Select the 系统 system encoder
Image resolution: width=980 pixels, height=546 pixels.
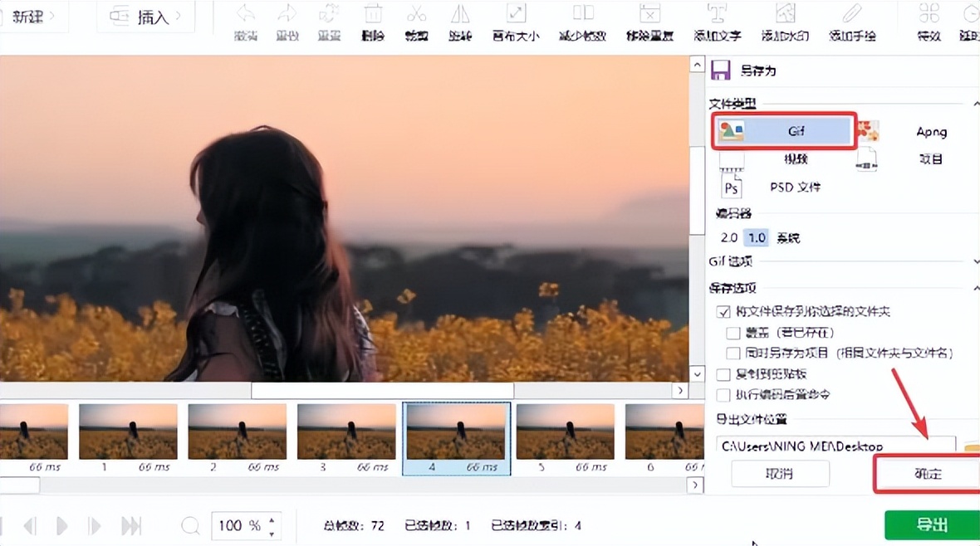[788, 238]
